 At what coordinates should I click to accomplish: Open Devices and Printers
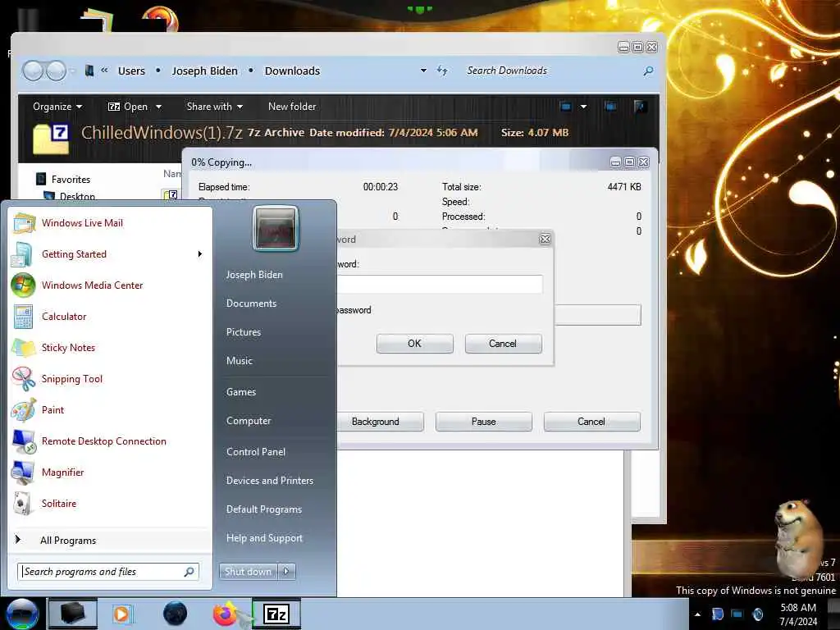(x=269, y=481)
